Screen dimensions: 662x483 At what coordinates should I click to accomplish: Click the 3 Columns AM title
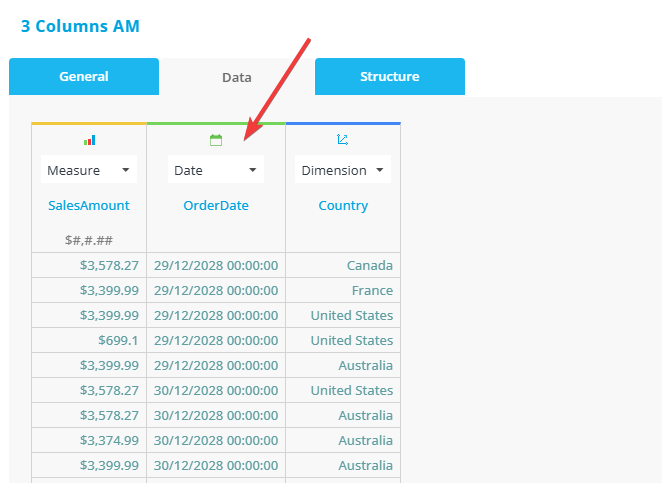[80, 26]
